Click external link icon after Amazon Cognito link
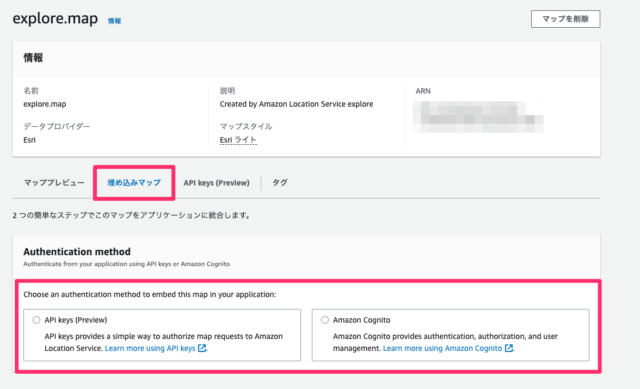 509,348
